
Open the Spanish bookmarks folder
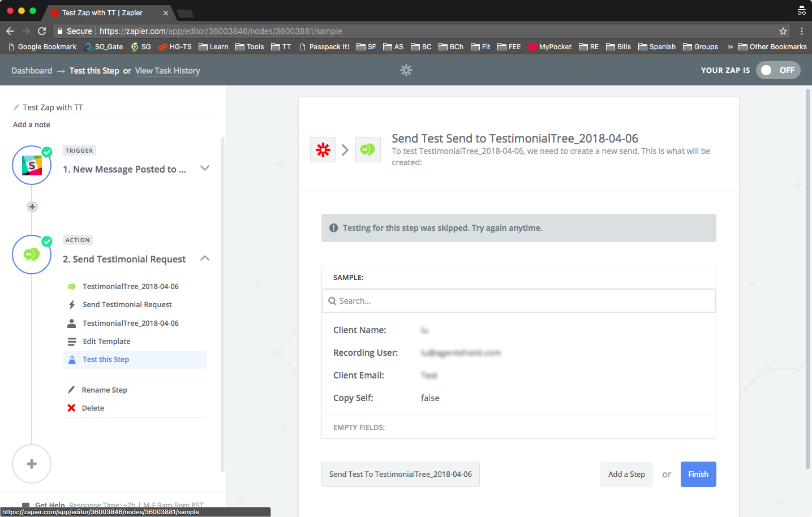(x=657, y=47)
